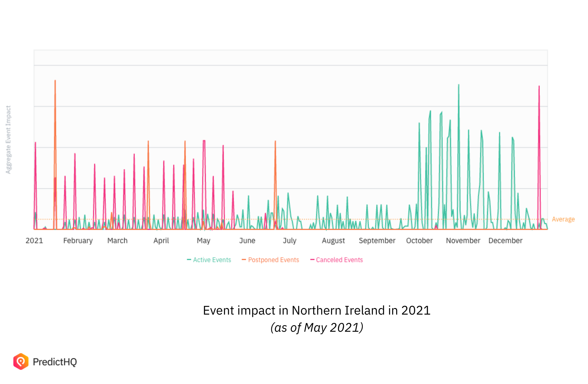Toggle the Postponed Events legend entry
Viewport: 588px width, 384px height.
point(273,260)
